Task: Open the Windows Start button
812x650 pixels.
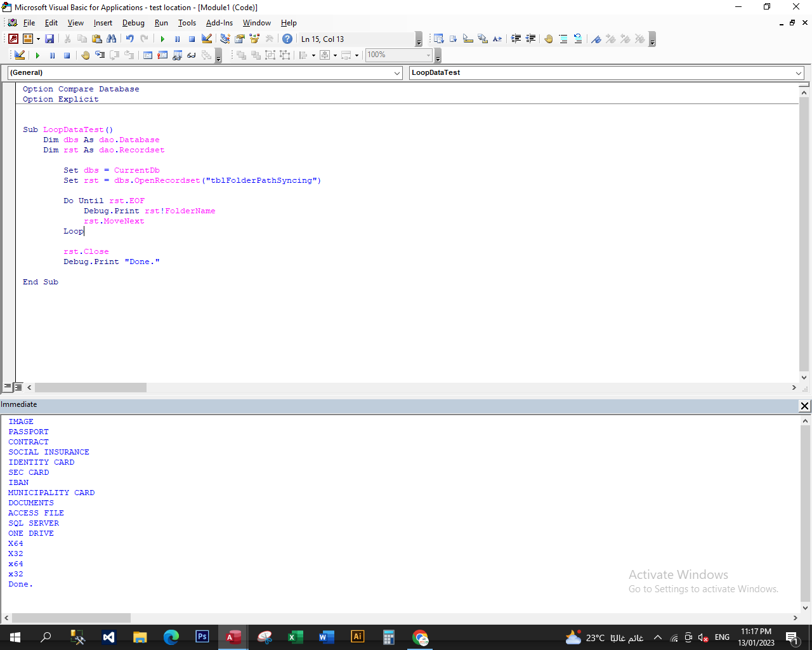Action: coord(15,637)
